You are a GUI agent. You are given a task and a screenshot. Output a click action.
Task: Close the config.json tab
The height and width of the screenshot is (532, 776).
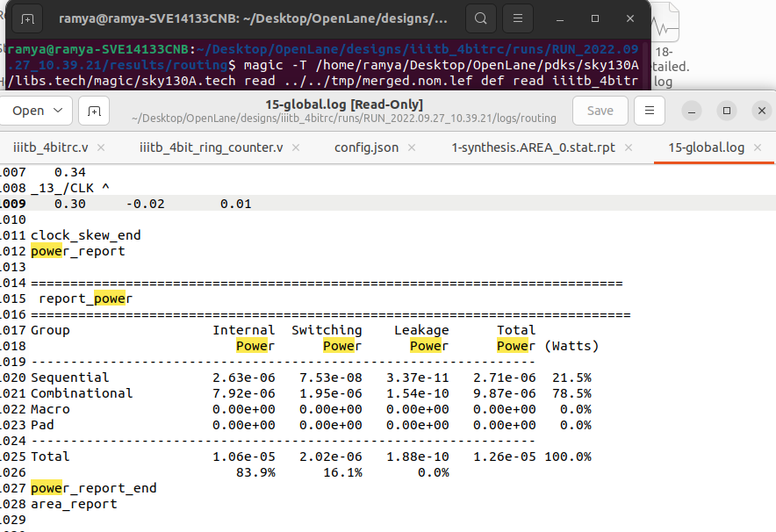[x=411, y=147]
